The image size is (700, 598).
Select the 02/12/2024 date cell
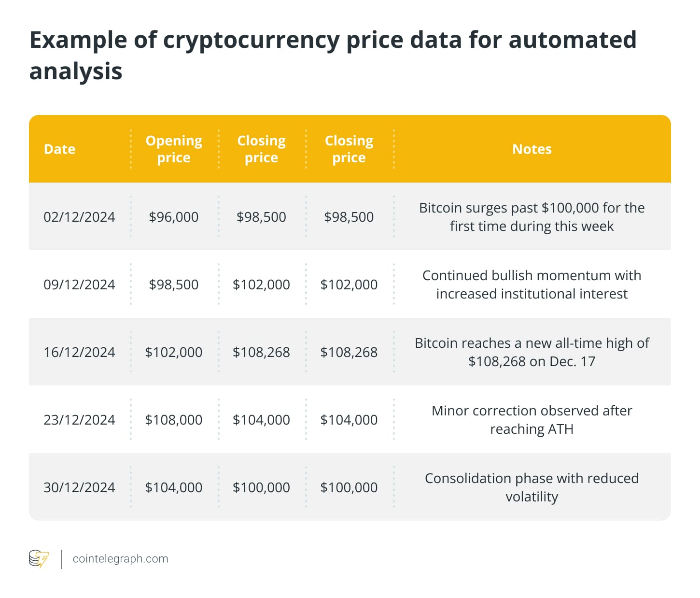[x=79, y=217]
